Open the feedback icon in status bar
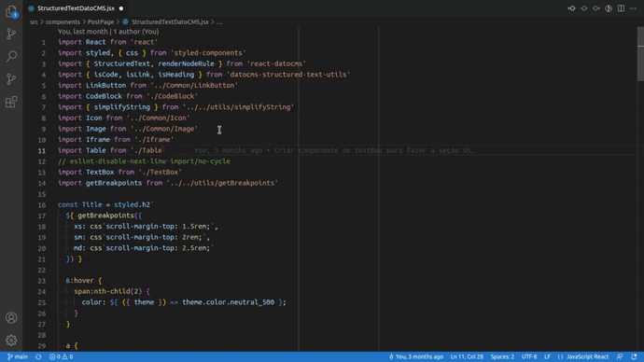This screenshot has height=362, width=644. point(620,356)
